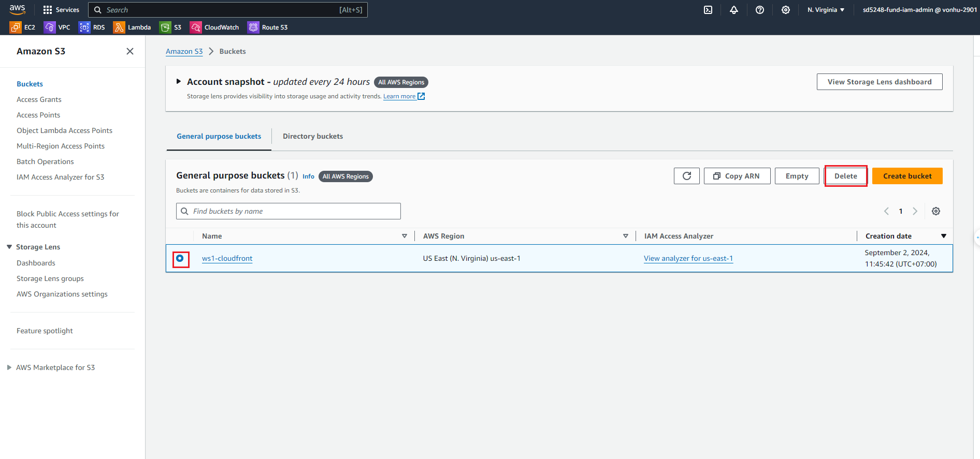Viewport: 980px width, 459px height.
Task: Open Object Lambda Access Points
Action: point(64,130)
